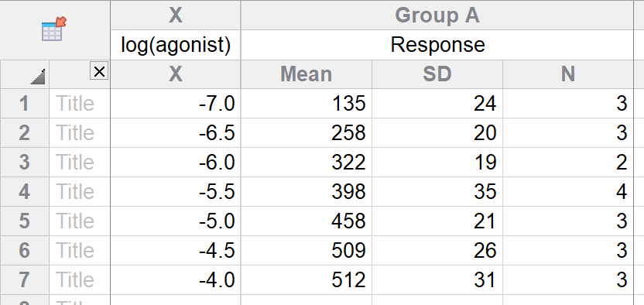Select row 1 header
This screenshot has width=644, height=305.
[x=24, y=104]
